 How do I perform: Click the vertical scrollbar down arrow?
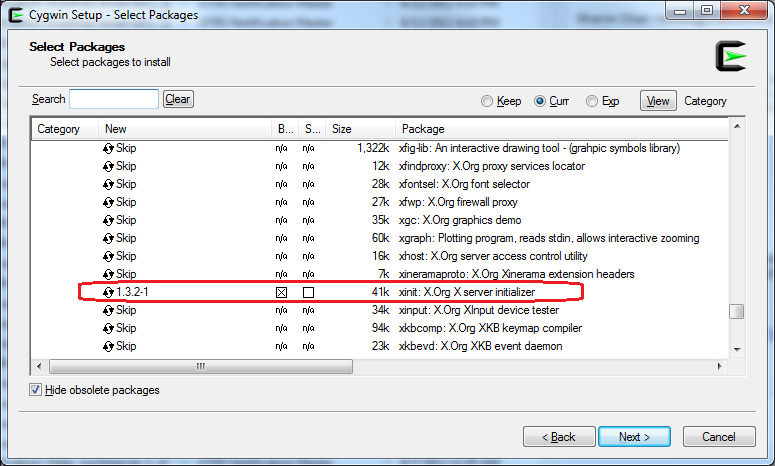[737, 349]
